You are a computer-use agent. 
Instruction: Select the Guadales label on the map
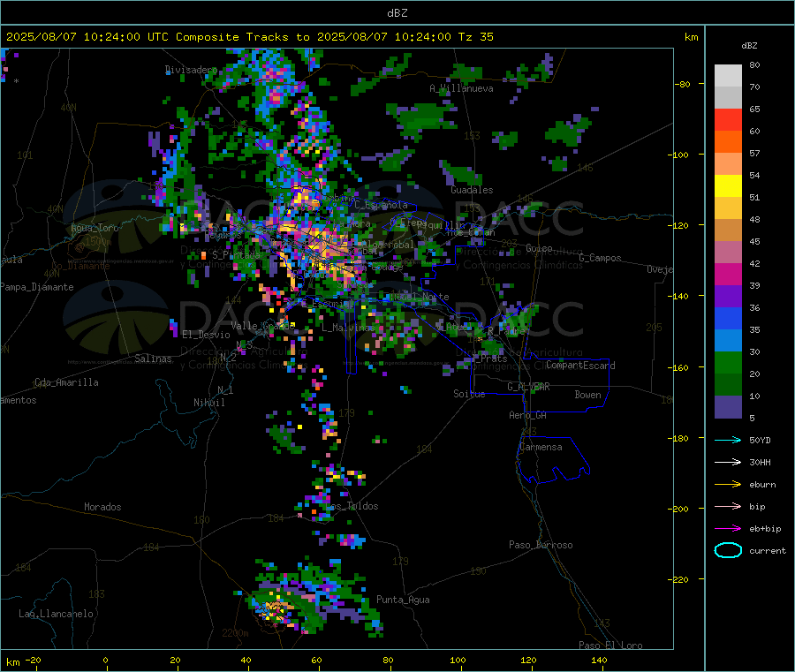(472, 190)
